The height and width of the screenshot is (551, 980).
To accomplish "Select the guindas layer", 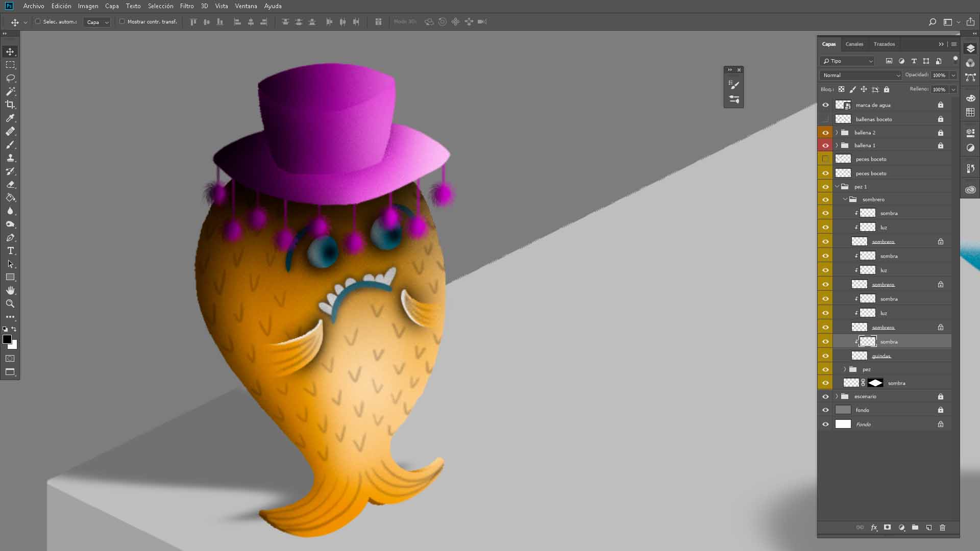I will point(881,356).
